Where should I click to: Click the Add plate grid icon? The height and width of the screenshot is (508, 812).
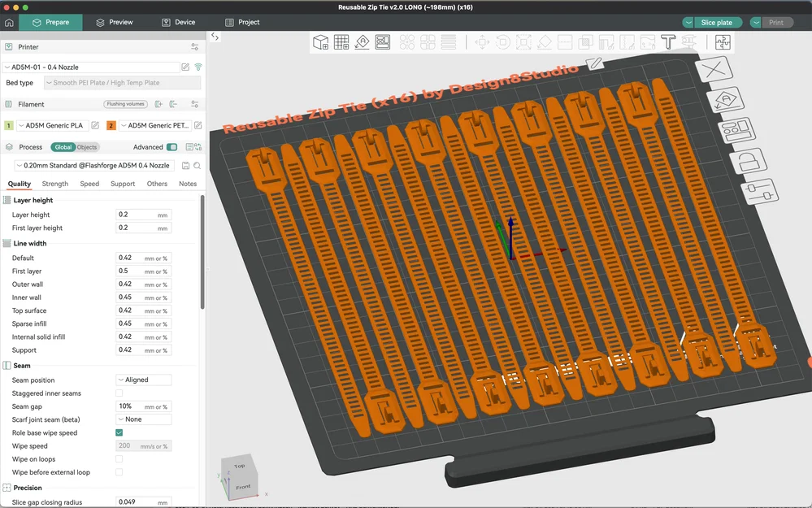pyautogui.click(x=341, y=42)
